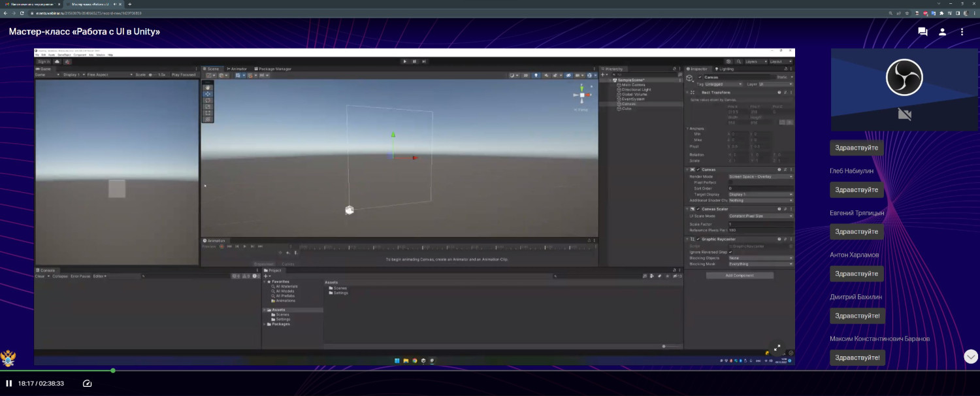Open the Layer UI dropdown
The height and width of the screenshot is (396, 980).
tap(776, 84)
